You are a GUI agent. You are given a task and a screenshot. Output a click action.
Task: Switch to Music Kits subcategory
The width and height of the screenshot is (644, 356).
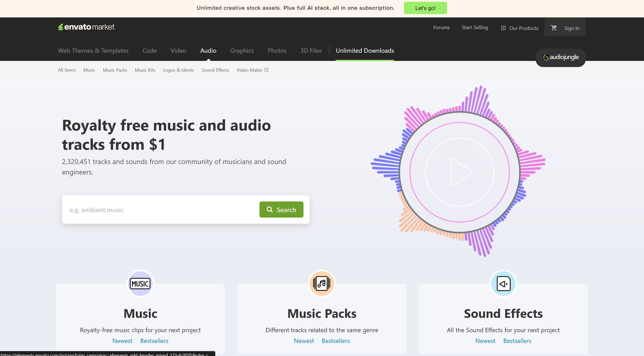[x=145, y=70]
